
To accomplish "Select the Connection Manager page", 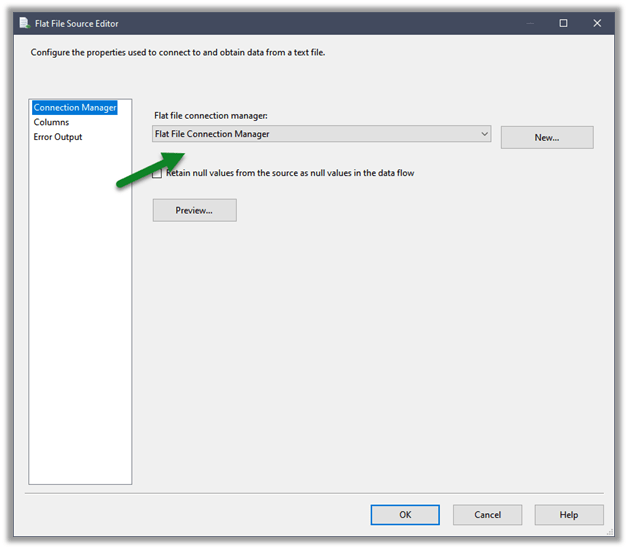I will click(x=75, y=107).
